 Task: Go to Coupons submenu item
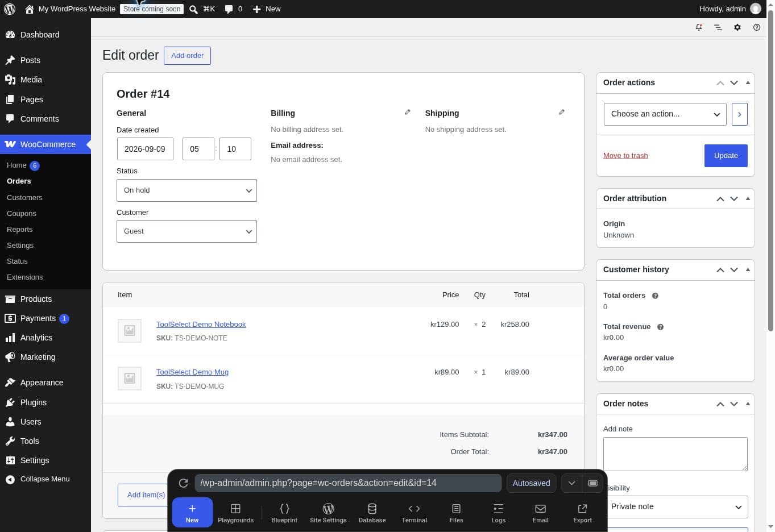pyautogui.click(x=22, y=213)
